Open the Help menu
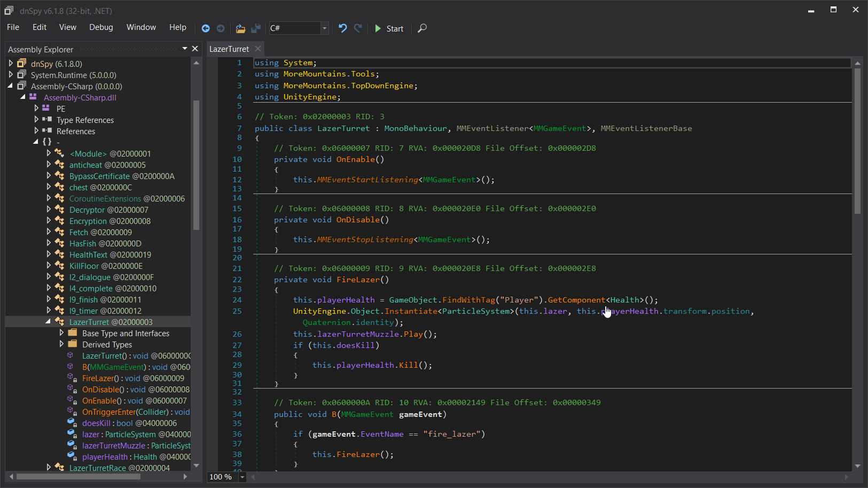This screenshot has width=868, height=488. [x=178, y=27]
